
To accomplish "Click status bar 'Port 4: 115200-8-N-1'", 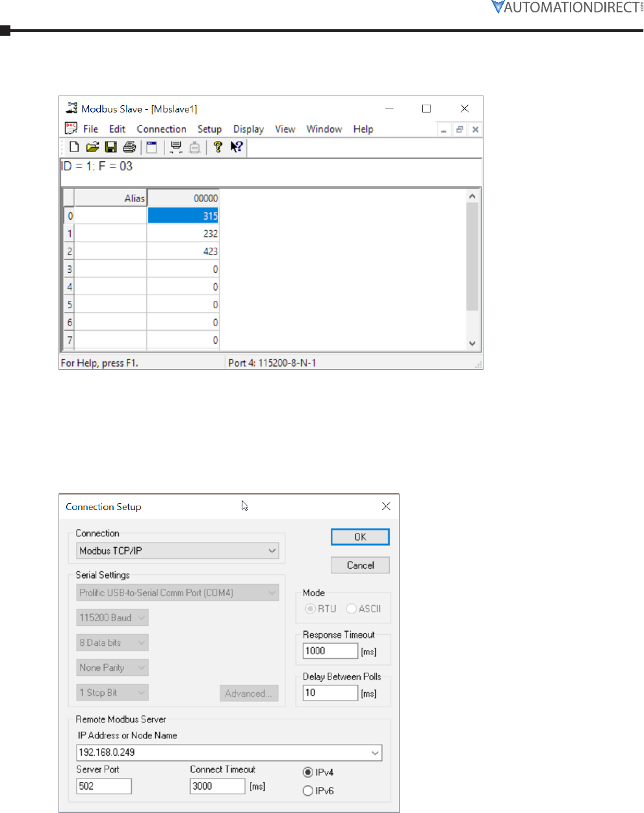I will [x=272, y=363].
